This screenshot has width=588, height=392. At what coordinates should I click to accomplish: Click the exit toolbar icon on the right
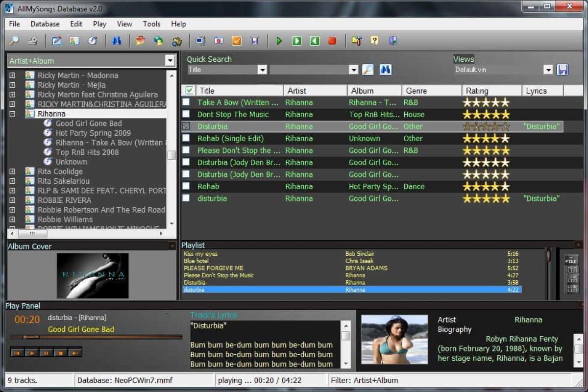[393, 41]
